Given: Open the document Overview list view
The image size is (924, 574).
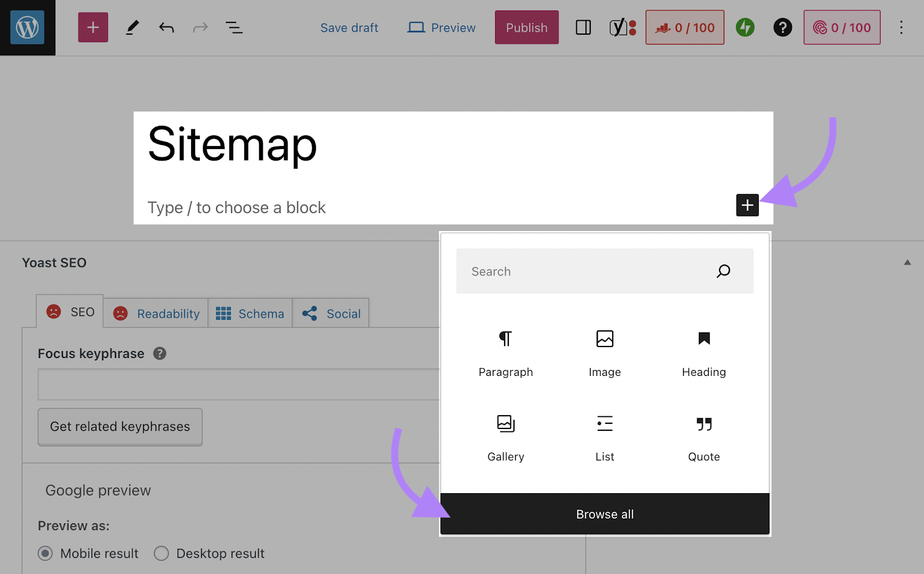Looking at the screenshot, I should pos(234,27).
